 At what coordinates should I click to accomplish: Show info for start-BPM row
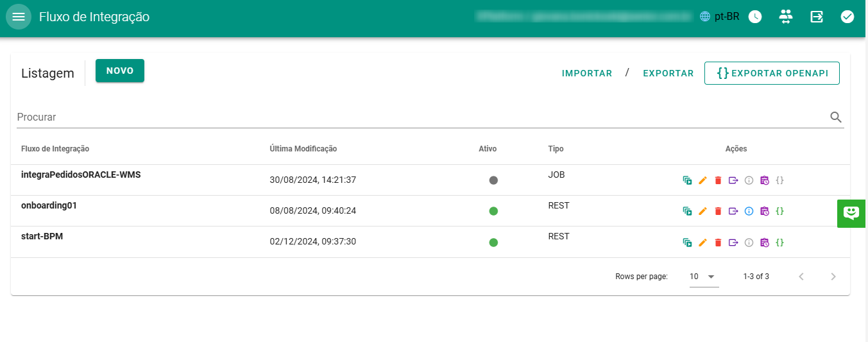coord(749,243)
